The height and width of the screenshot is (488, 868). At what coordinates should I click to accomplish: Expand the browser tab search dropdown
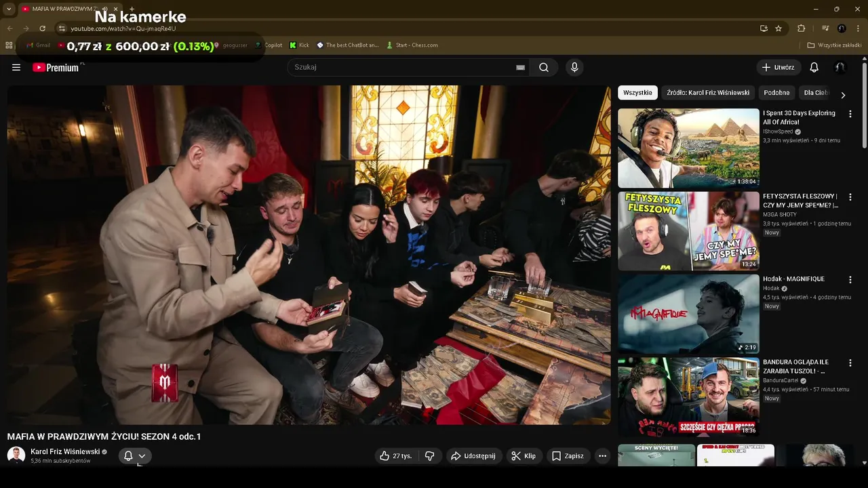[x=9, y=9]
